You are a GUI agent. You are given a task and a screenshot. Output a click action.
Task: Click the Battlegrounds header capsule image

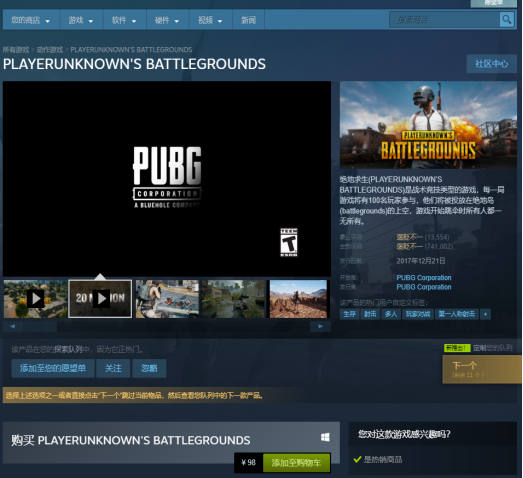tap(428, 125)
